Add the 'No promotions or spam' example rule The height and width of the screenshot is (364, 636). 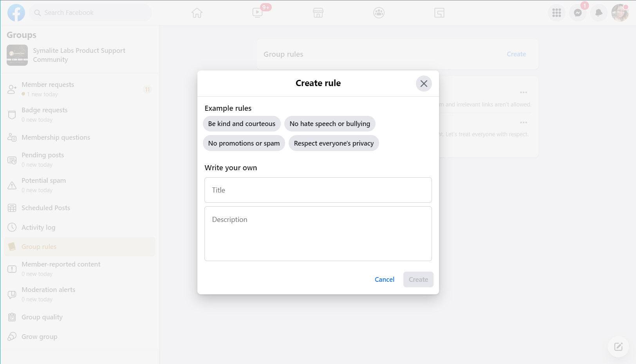tap(244, 143)
